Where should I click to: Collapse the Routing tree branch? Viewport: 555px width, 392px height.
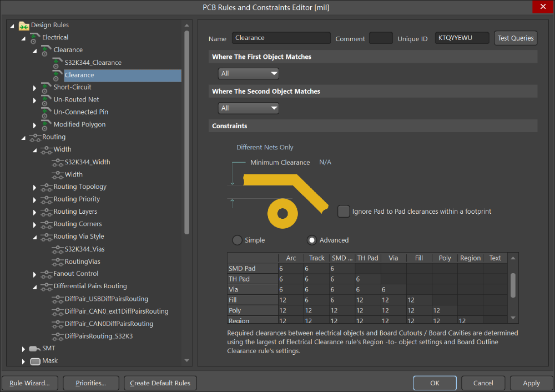23,137
